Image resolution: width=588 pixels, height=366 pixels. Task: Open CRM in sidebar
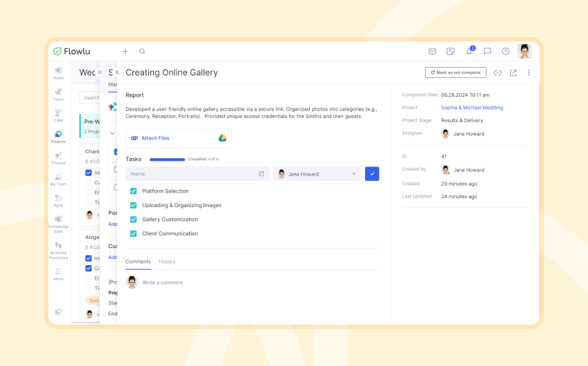click(x=58, y=115)
